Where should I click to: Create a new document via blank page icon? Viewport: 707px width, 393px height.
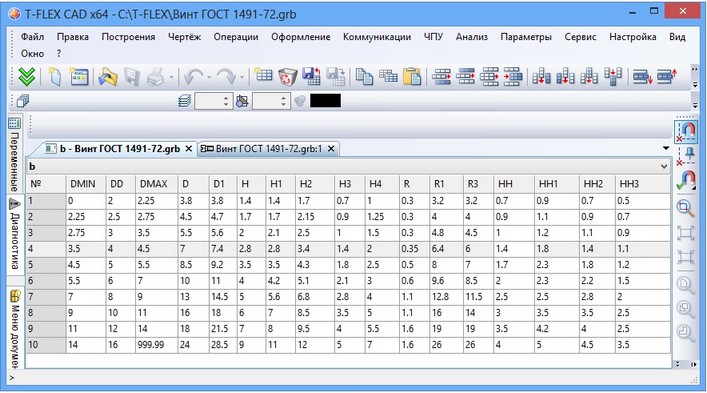(55, 77)
